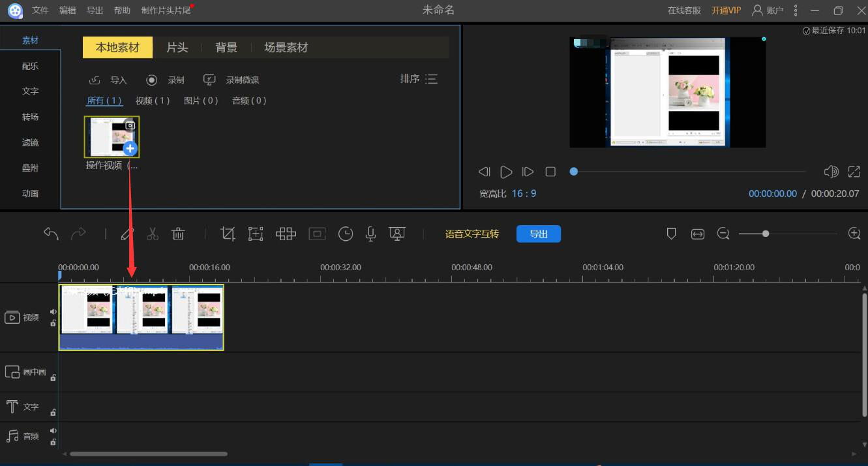Image resolution: width=868 pixels, height=466 pixels.
Task: Select the crop tool icon
Action: [x=228, y=234]
